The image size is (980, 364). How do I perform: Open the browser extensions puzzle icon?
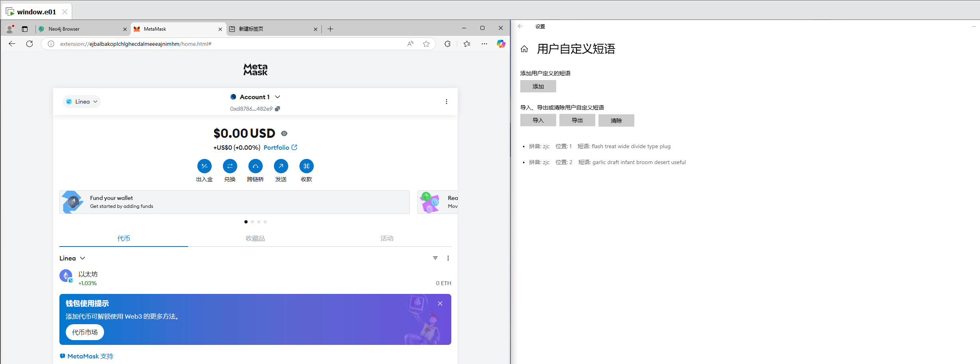click(x=447, y=44)
